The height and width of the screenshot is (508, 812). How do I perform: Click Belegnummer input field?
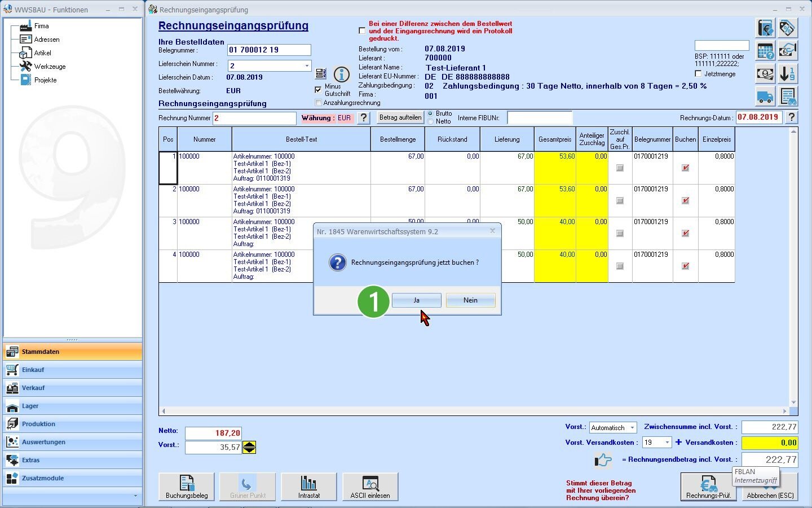269,50
